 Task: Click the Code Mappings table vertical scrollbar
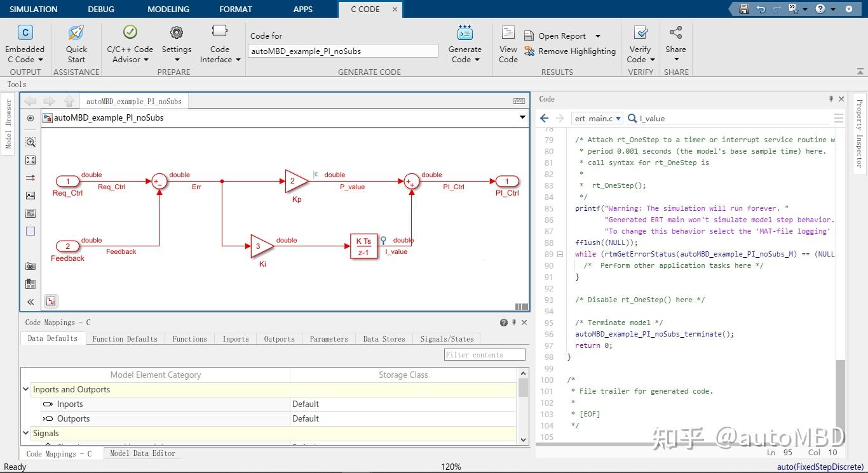[523, 388]
